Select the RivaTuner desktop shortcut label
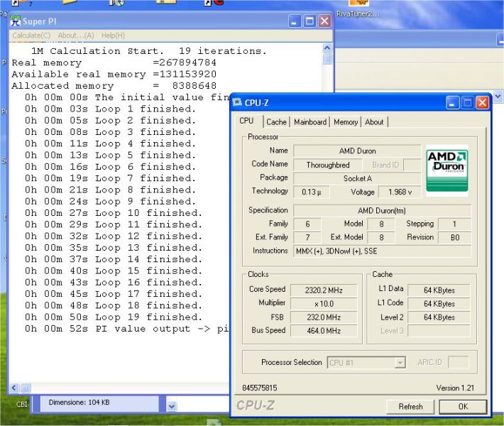The height and width of the screenshot is (426, 504). click(x=358, y=13)
